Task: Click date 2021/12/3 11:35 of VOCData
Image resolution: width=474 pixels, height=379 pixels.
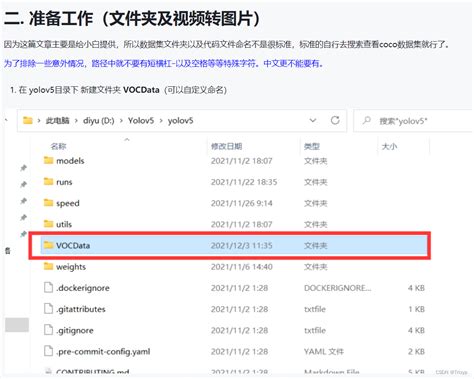Action: tap(242, 246)
